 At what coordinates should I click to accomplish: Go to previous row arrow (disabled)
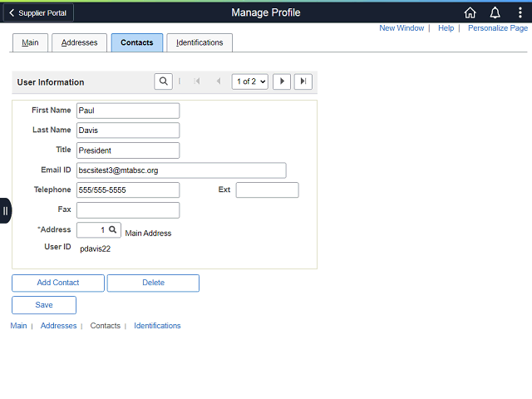point(219,81)
